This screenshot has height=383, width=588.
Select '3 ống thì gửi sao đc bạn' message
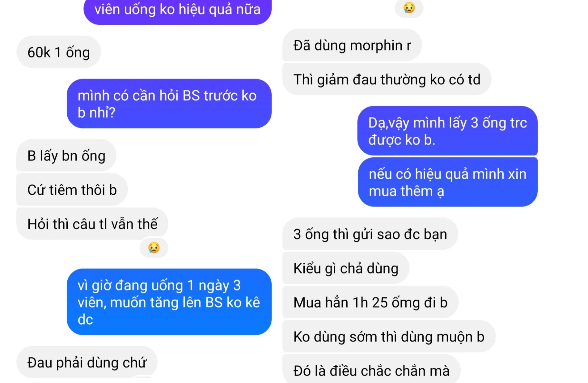click(370, 234)
